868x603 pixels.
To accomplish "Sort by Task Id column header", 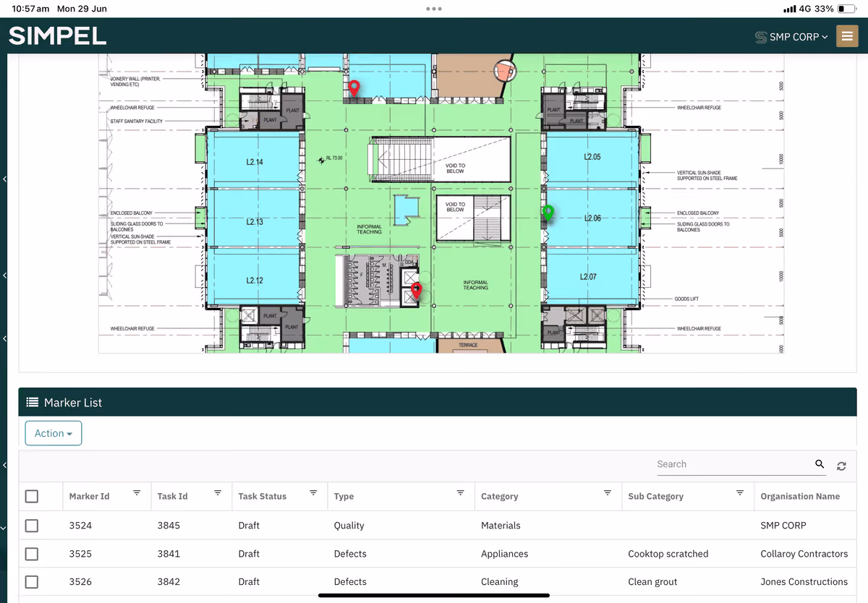I will coord(172,496).
